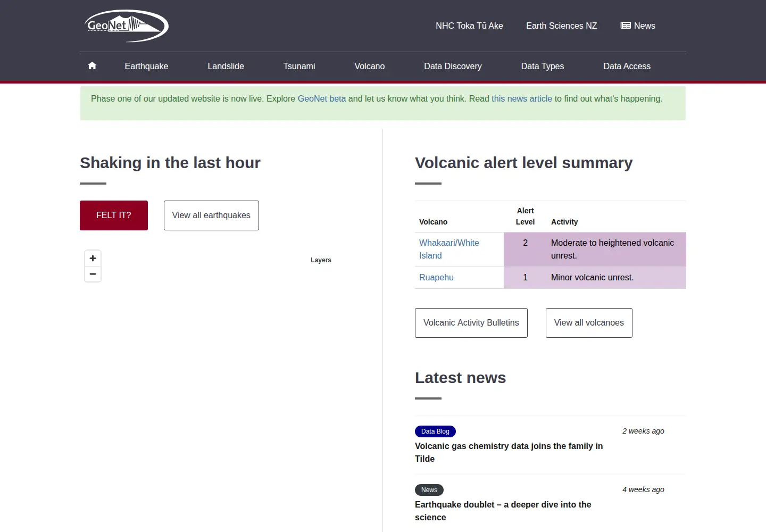Select the Data Blog tag
766x532 pixels.
click(435, 431)
